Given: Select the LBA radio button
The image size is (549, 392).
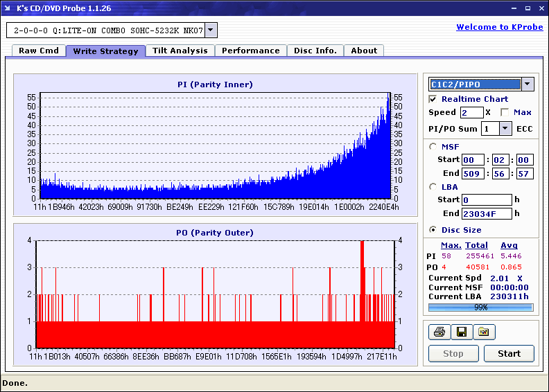Looking at the screenshot, I should click(x=433, y=186).
